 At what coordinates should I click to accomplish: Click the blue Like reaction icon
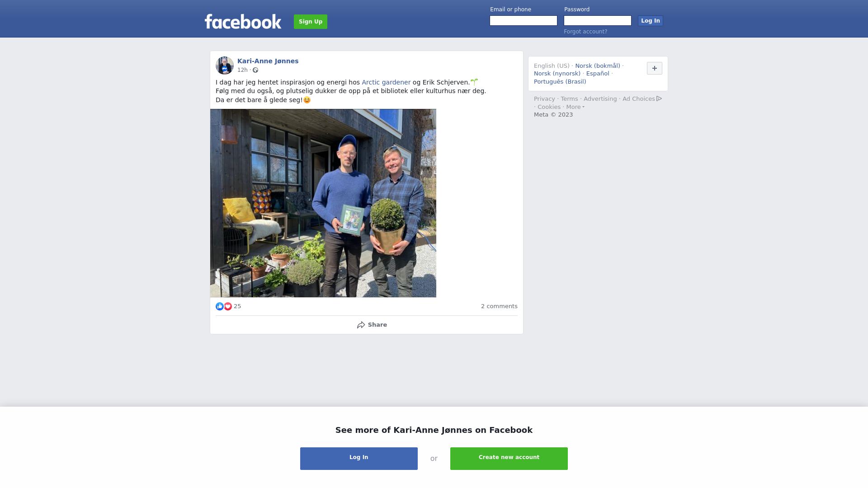(x=220, y=306)
